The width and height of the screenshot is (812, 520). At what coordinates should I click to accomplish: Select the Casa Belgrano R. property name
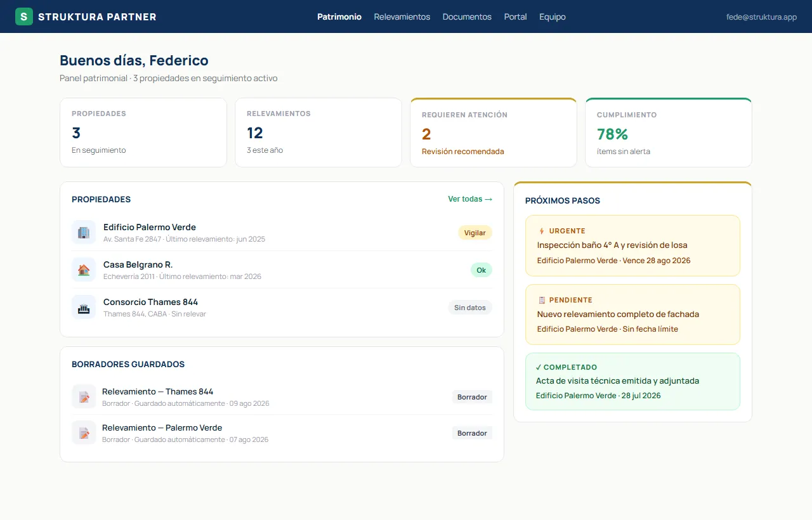(138, 264)
